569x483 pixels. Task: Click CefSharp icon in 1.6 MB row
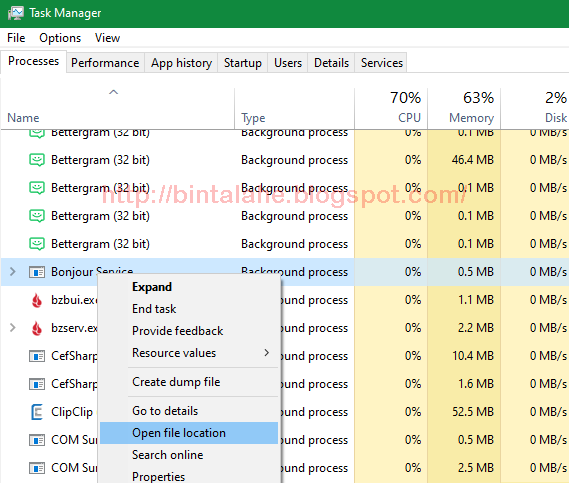(x=37, y=384)
